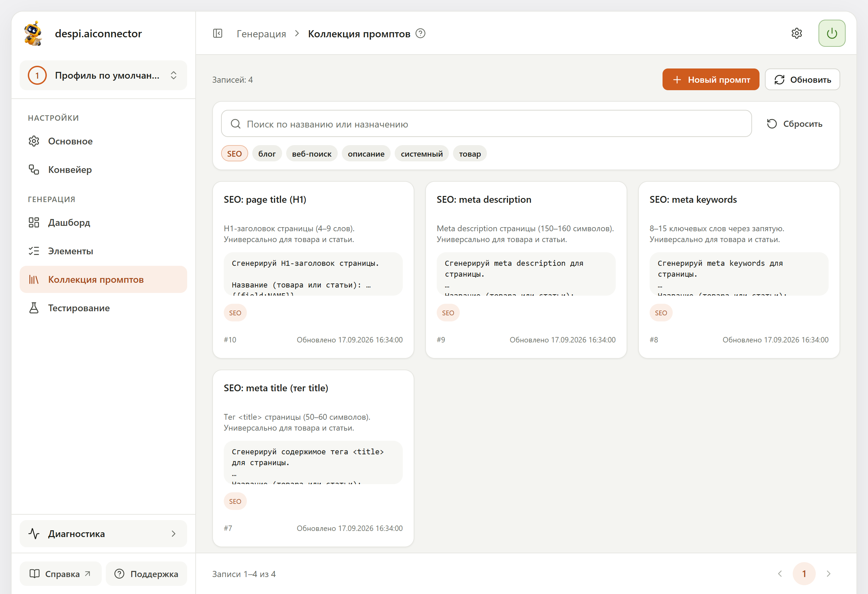
Task: Open settings gear in top bar
Action: [797, 33]
